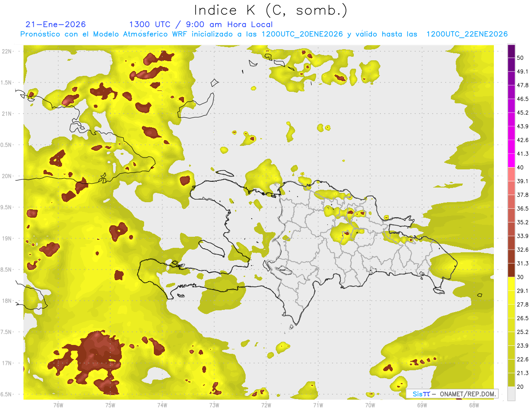Click the colorbar value '22.6'
The image size is (532, 411).
(523, 360)
